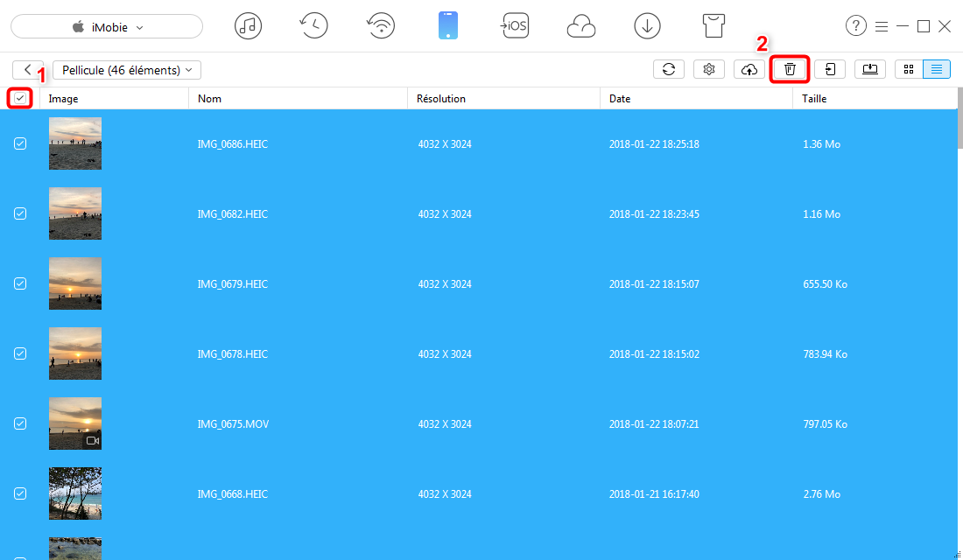Open the IMG_0686.HEIC beach thumbnail

click(x=75, y=143)
